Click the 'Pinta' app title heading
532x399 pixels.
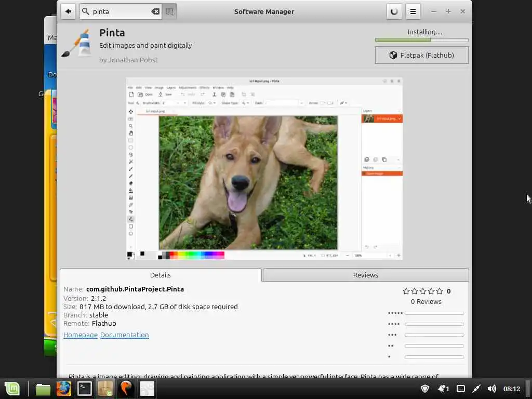click(x=112, y=33)
